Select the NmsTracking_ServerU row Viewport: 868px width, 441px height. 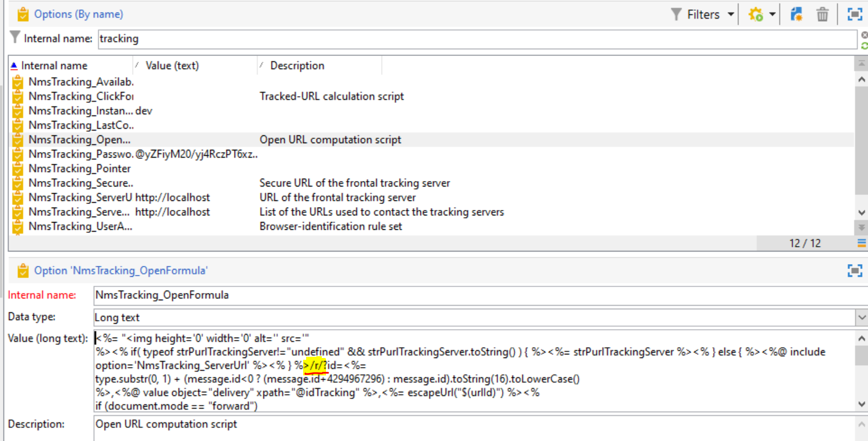tap(120, 197)
